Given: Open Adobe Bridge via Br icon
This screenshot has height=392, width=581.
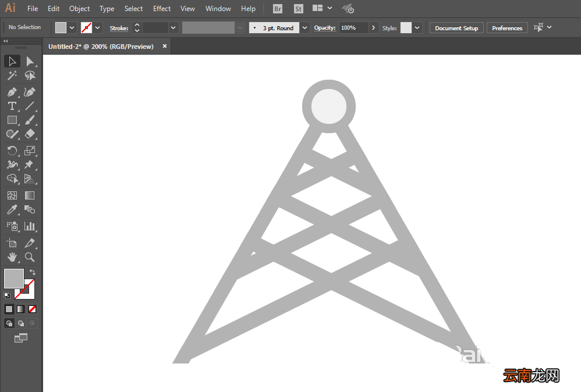Looking at the screenshot, I should pos(278,9).
